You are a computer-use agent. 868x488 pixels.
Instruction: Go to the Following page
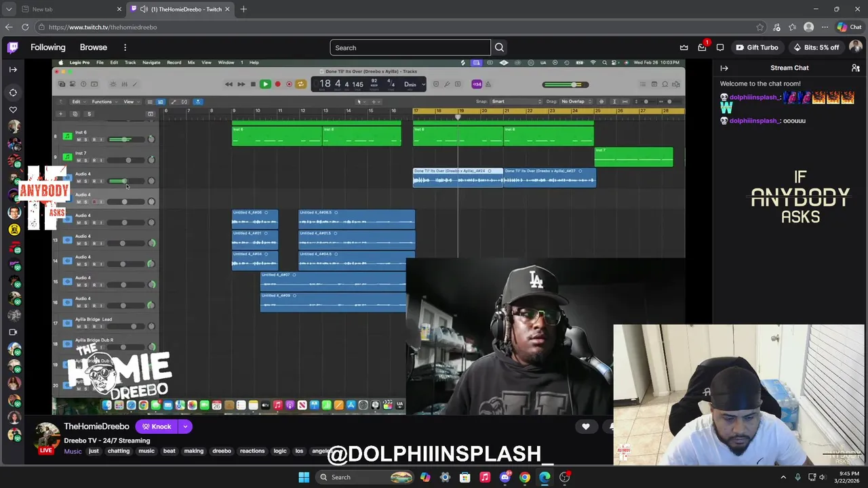click(x=48, y=47)
